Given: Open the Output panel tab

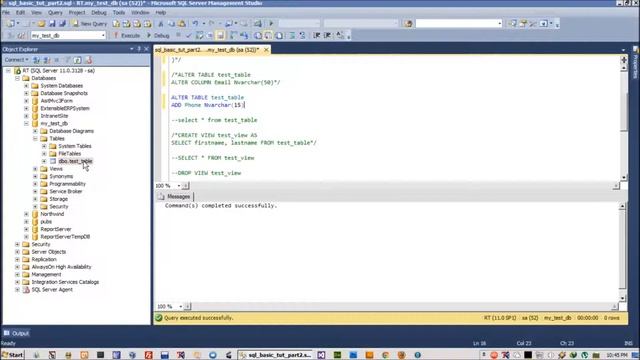Looking at the screenshot, I should 16,333.
